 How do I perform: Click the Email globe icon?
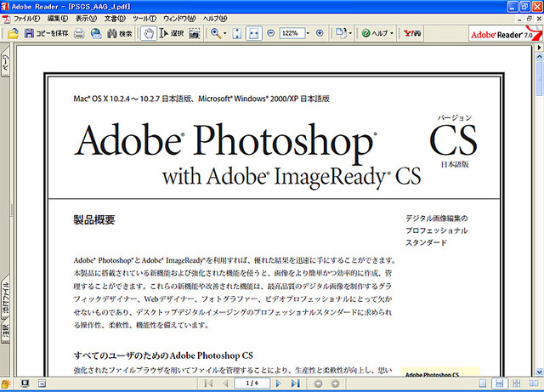point(96,33)
